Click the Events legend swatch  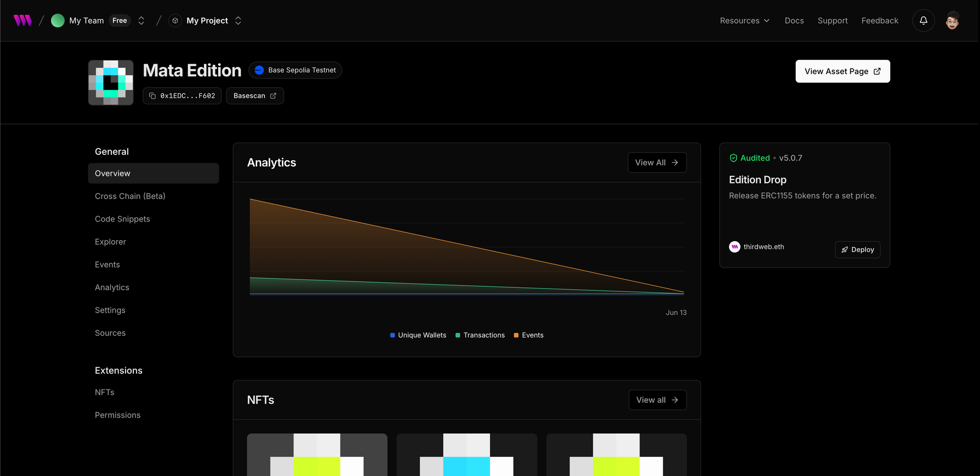click(x=516, y=335)
